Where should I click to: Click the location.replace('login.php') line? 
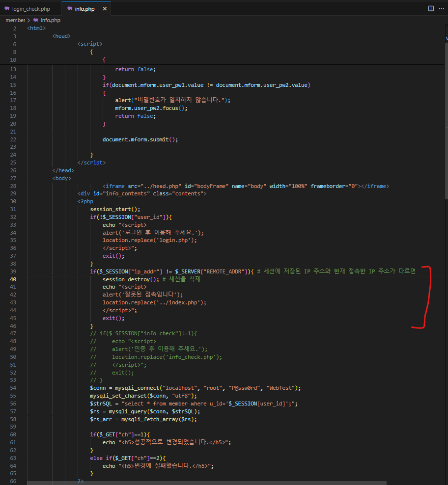(x=149, y=241)
